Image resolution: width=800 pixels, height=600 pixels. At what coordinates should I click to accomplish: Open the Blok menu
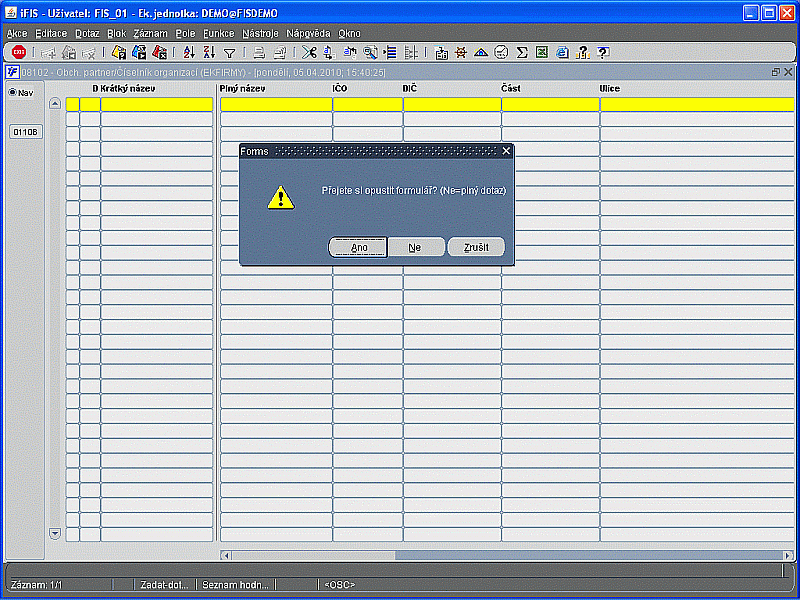point(116,34)
